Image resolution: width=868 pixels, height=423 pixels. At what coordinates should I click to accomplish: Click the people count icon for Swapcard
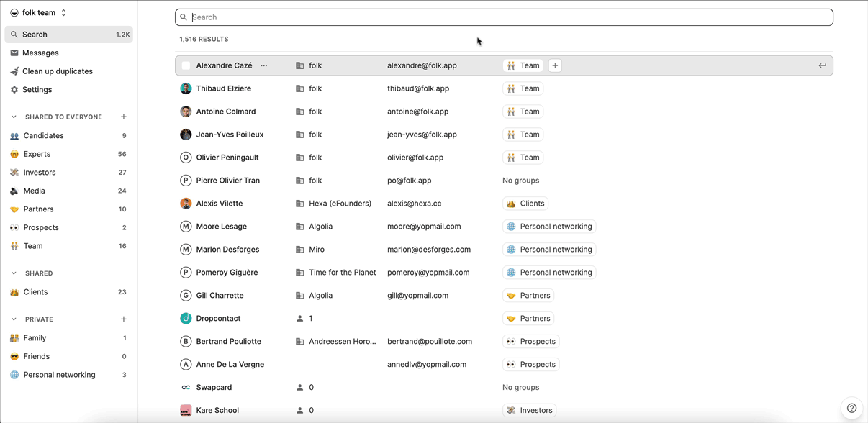point(300,388)
